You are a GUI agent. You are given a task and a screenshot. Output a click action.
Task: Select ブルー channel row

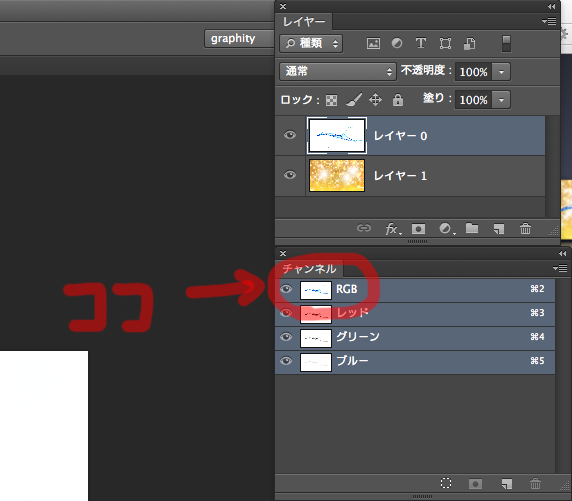pos(415,362)
